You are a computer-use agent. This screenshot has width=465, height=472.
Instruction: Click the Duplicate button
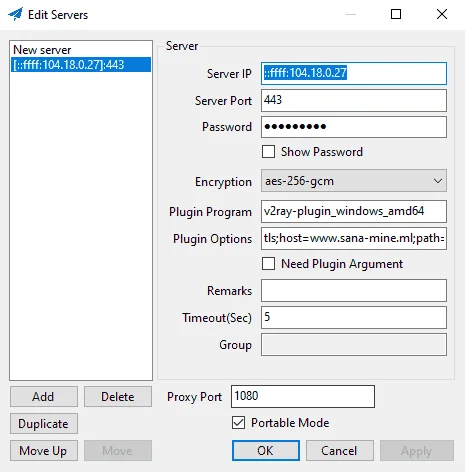(44, 423)
